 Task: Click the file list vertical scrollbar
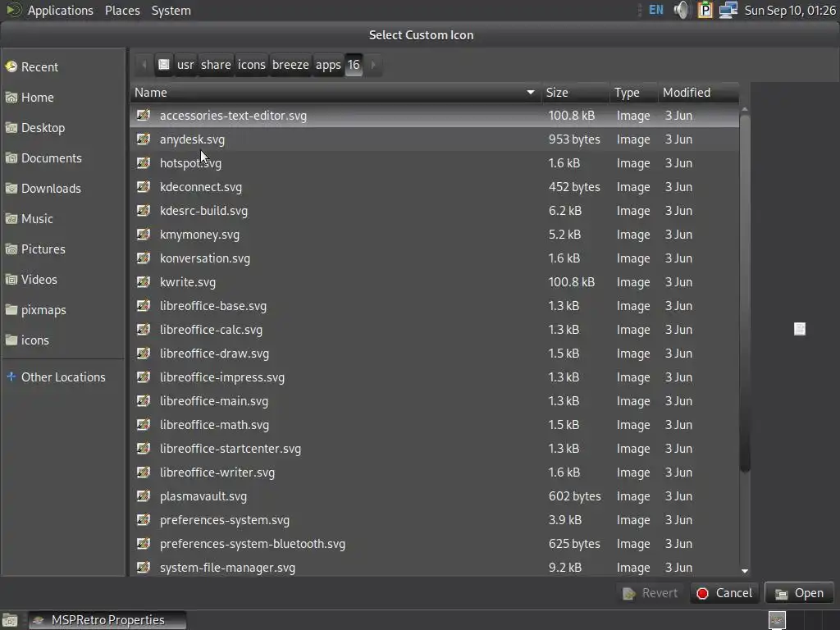pos(745,294)
